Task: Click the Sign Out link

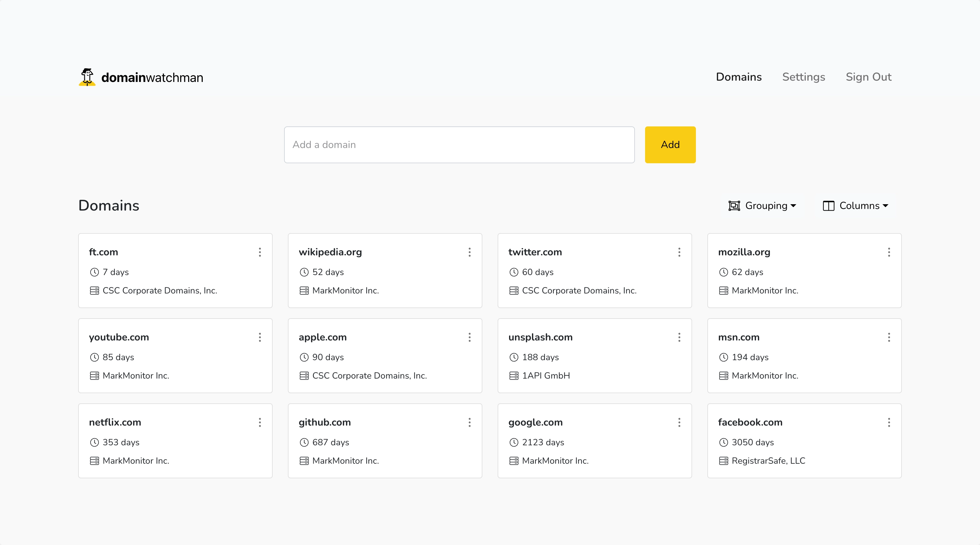Action: pos(868,77)
